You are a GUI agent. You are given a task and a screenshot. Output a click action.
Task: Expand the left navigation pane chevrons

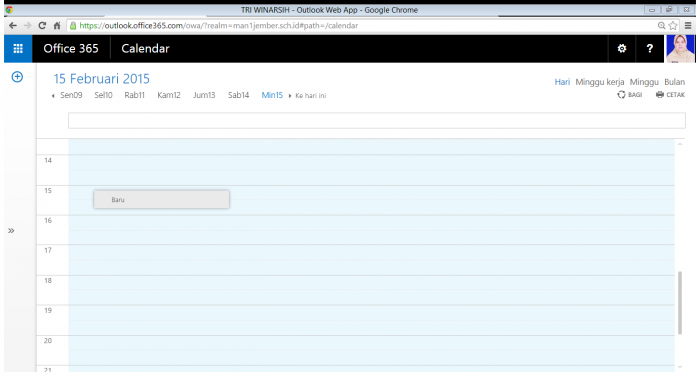tap(11, 230)
